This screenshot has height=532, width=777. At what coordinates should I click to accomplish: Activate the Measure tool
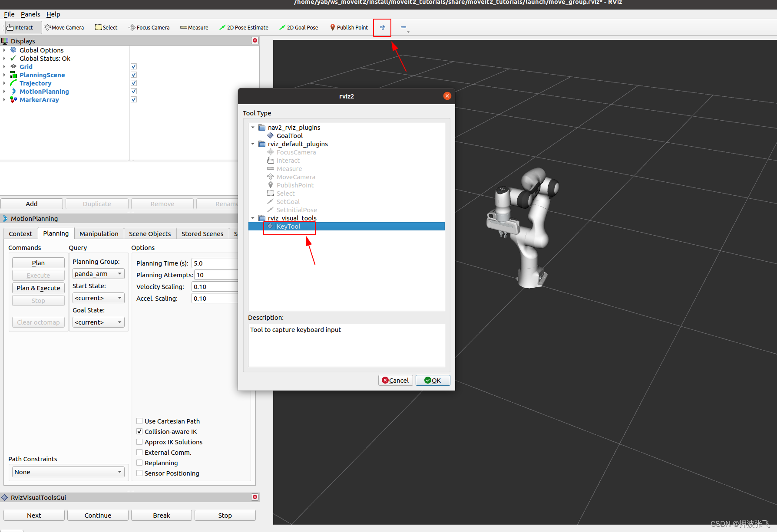click(194, 27)
